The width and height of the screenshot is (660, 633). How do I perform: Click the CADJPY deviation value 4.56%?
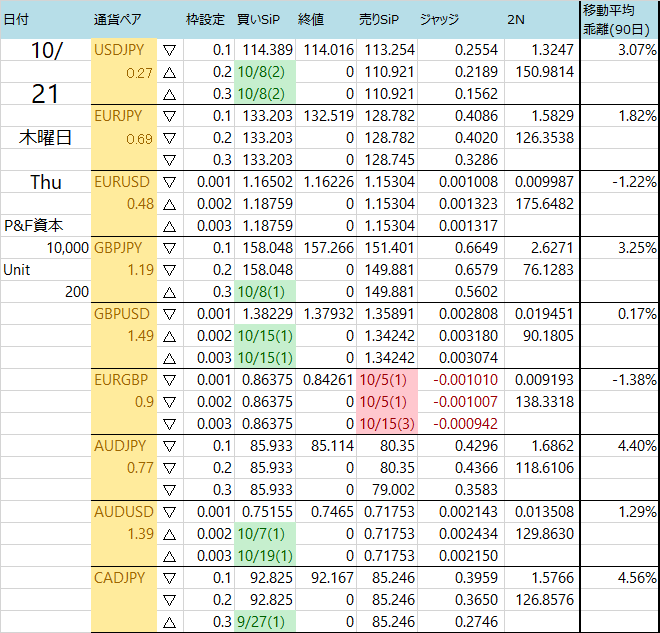click(x=637, y=578)
